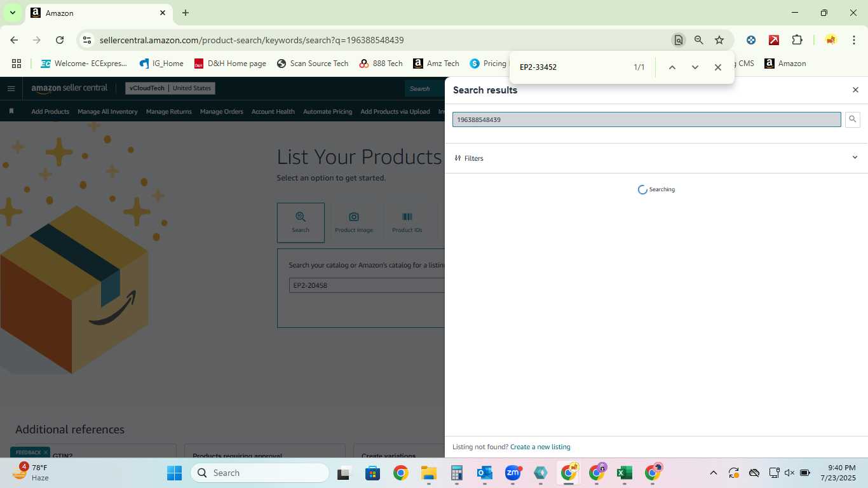This screenshot has width=868, height=488.
Task: Open Windows Start menu
Action: pos(174,473)
